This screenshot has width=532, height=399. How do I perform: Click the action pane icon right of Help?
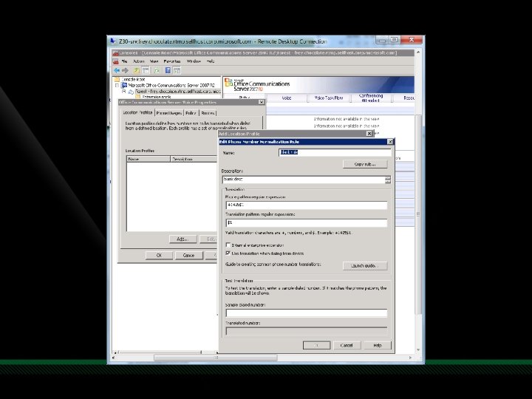[x=177, y=71]
